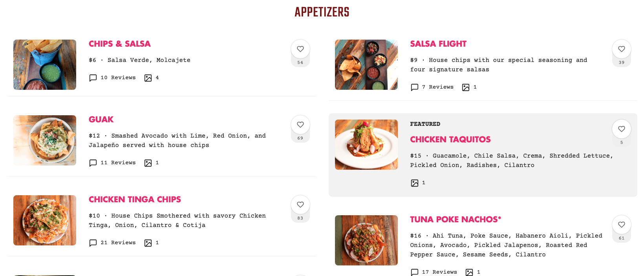Like Tuna Poke Nachos with the heart icon
The height and width of the screenshot is (276, 644).
tap(621, 225)
